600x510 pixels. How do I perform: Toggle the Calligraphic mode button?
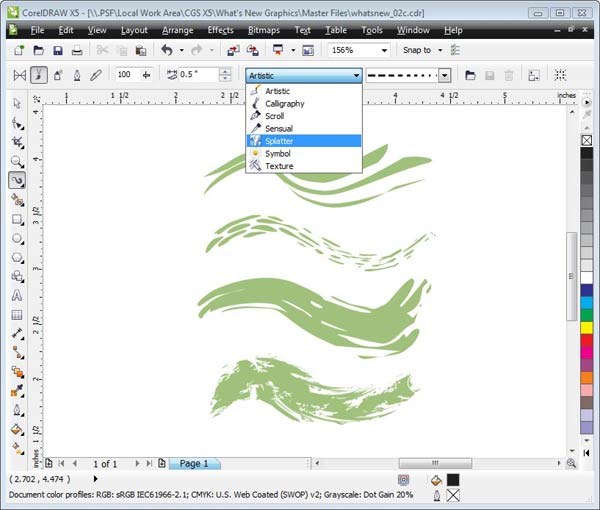coord(77,75)
